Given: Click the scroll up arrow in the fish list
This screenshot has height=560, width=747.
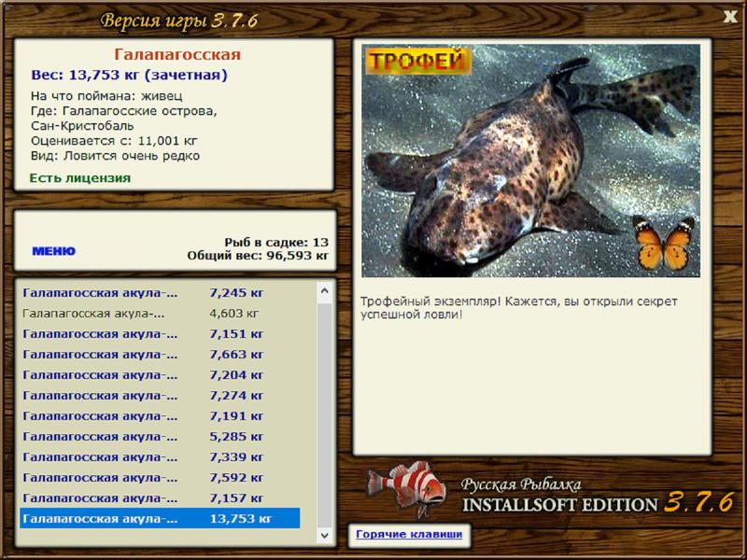Looking at the screenshot, I should (x=325, y=290).
